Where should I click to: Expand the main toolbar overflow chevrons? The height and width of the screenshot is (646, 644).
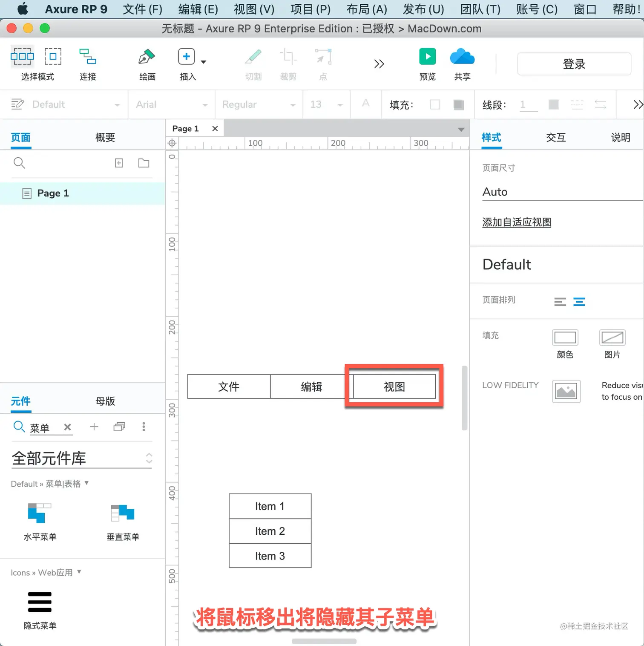[x=379, y=64]
